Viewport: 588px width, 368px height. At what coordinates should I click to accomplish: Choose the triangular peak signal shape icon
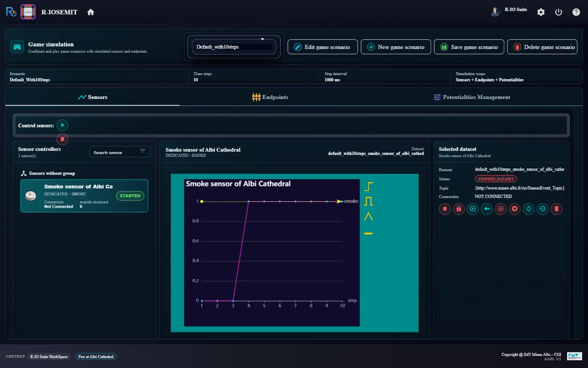point(368,216)
